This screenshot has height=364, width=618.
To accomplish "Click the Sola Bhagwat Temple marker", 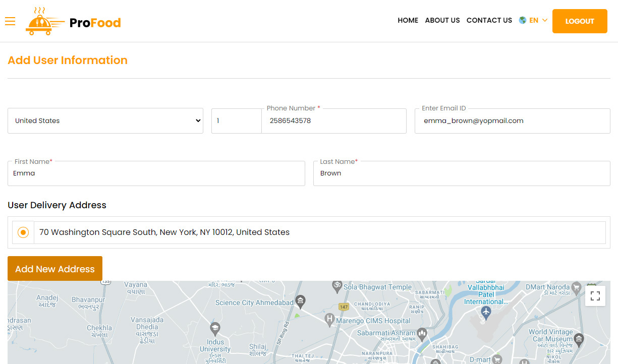I will click(336, 286).
